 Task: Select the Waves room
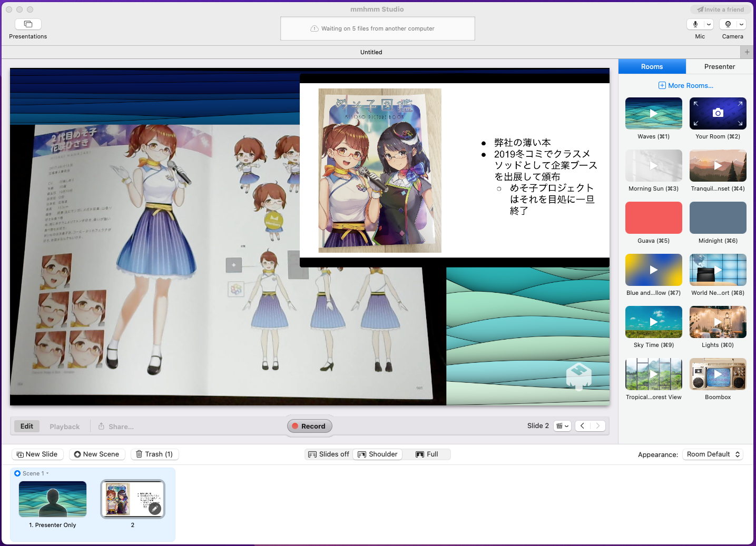(654, 113)
